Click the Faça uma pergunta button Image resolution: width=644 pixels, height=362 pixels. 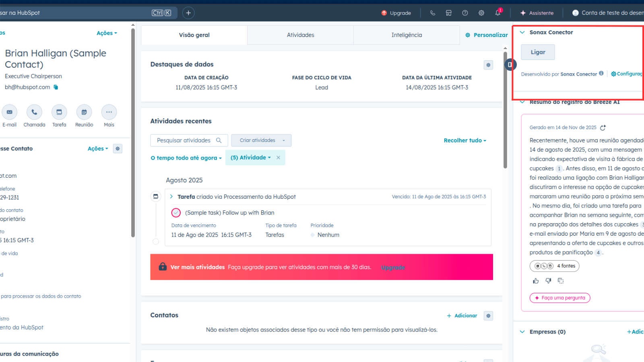pyautogui.click(x=560, y=298)
